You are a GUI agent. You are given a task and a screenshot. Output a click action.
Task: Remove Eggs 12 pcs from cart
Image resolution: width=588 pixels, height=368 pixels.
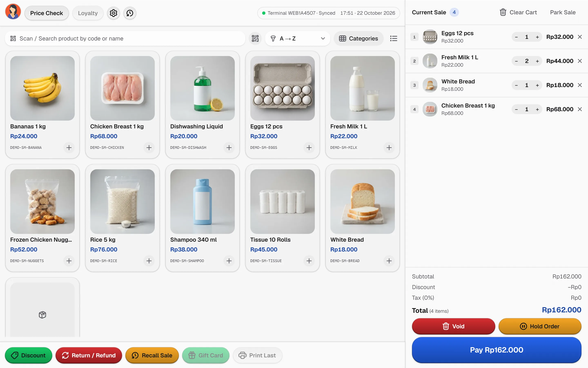tap(580, 37)
